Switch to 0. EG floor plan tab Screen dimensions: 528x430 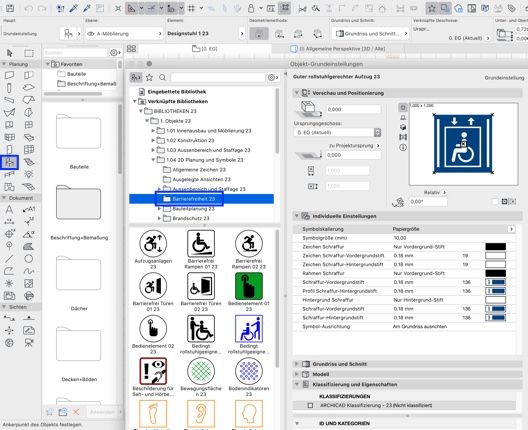coord(205,49)
